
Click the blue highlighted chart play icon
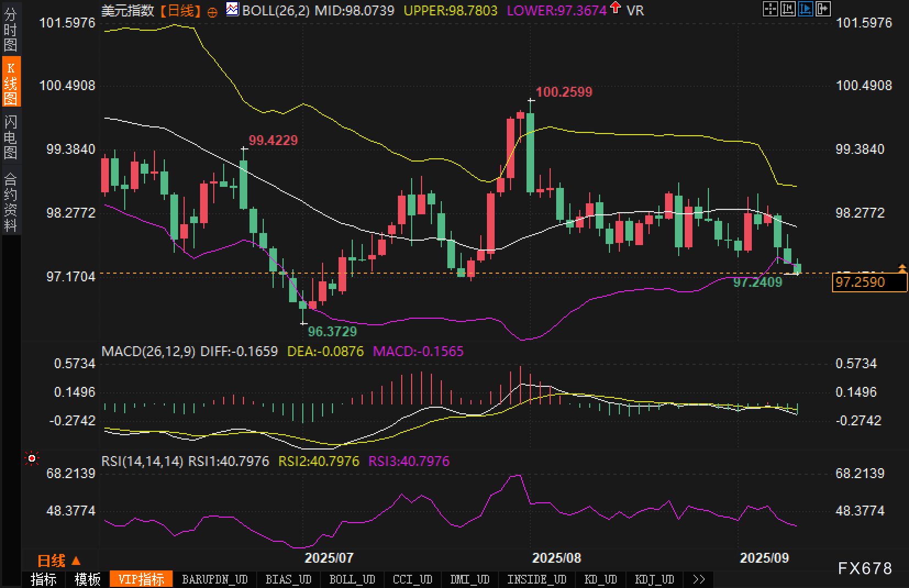(x=806, y=9)
